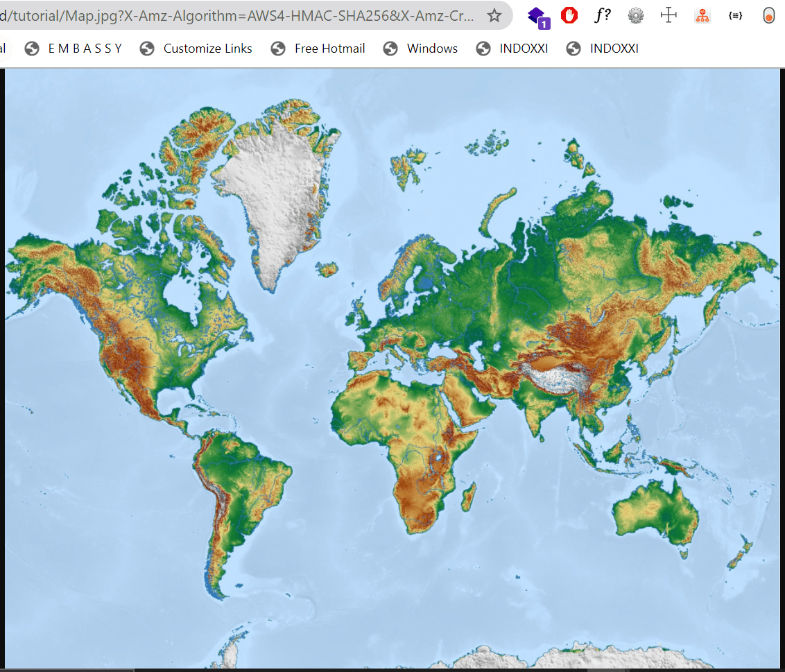The height and width of the screenshot is (672, 785).
Task: Open the INDOXXI bookmark right after Windows
Action: 512,49
